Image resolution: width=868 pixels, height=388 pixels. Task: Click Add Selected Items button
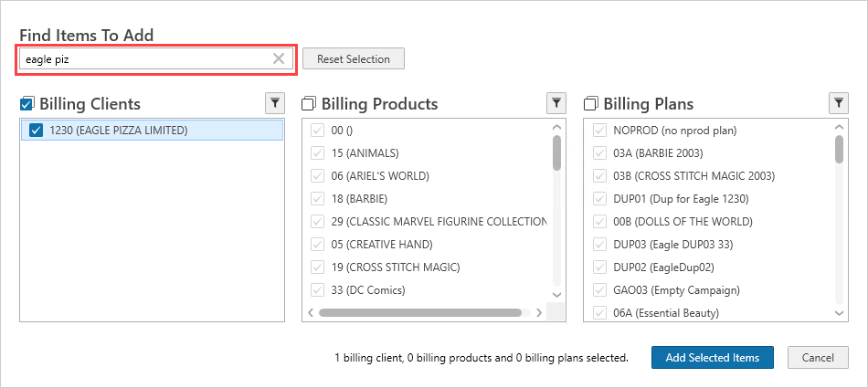[713, 358]
